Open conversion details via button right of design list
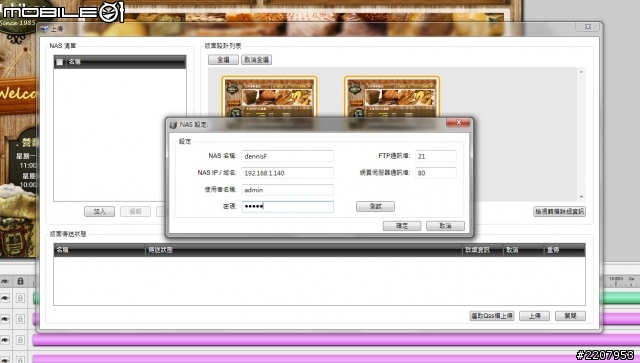This screenshot has height=363, width=640. pos(559,212)
